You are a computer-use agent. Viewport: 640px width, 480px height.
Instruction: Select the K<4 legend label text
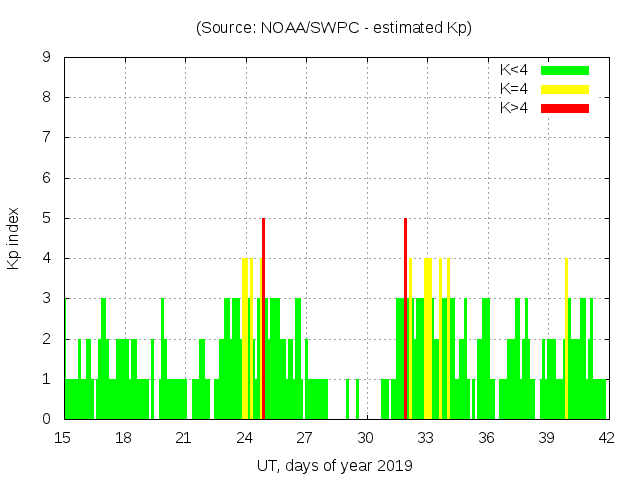515,70
